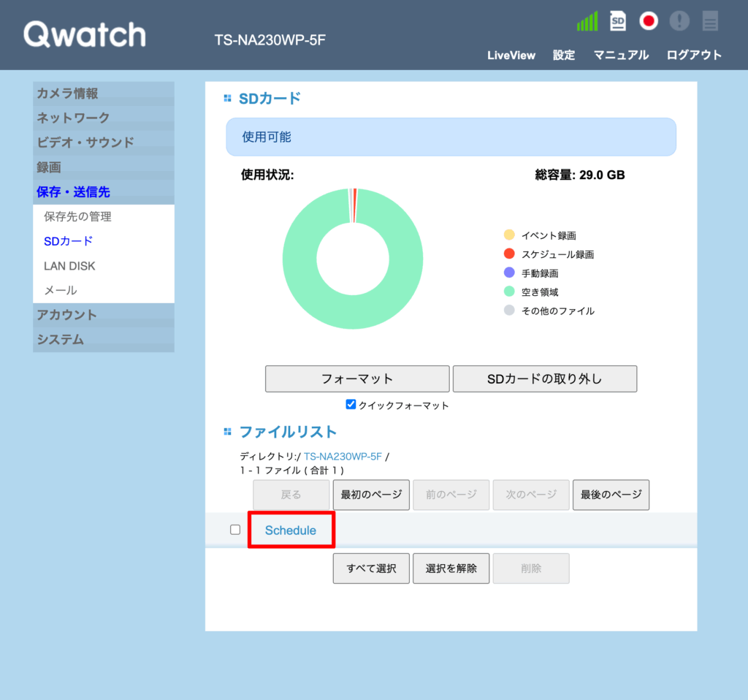
Task: Click the red recording indicator icon
Action: [x=649, y=21]
